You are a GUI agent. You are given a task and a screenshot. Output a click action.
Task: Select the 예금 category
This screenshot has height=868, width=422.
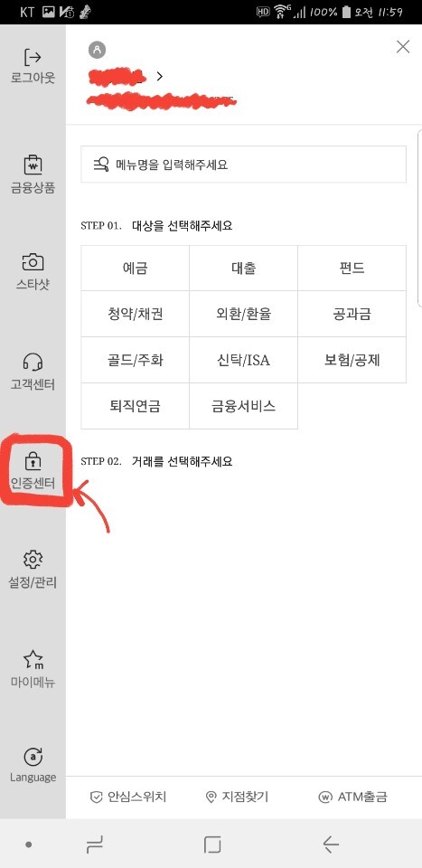[x=135, y=269]
